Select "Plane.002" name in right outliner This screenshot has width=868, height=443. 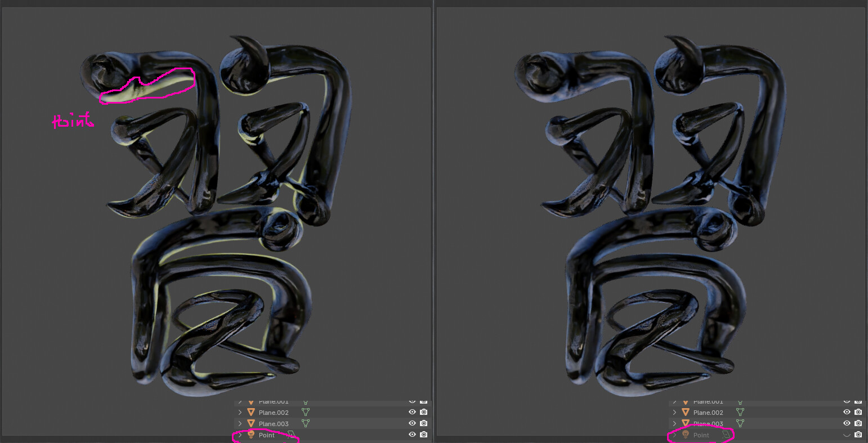708,413
